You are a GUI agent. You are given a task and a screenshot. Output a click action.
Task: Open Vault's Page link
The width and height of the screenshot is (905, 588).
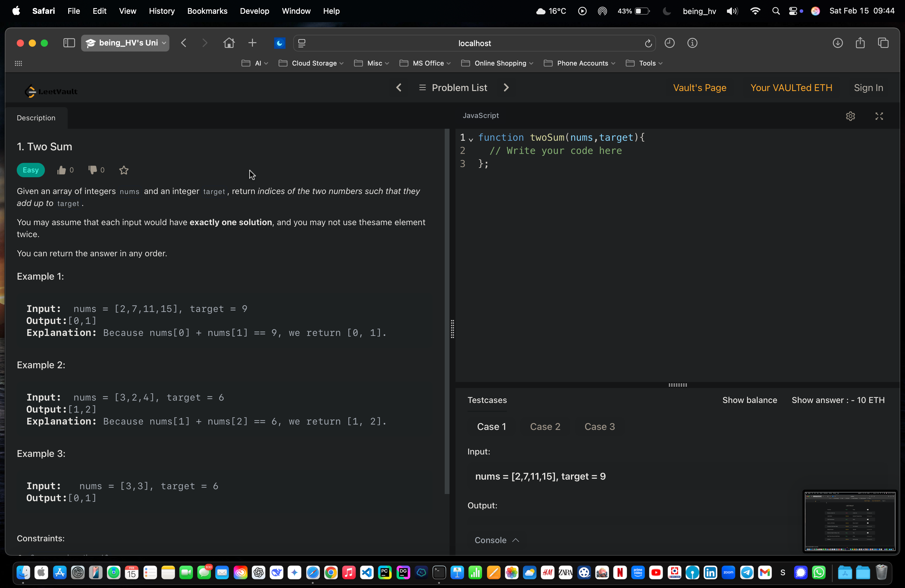[699, 88]
